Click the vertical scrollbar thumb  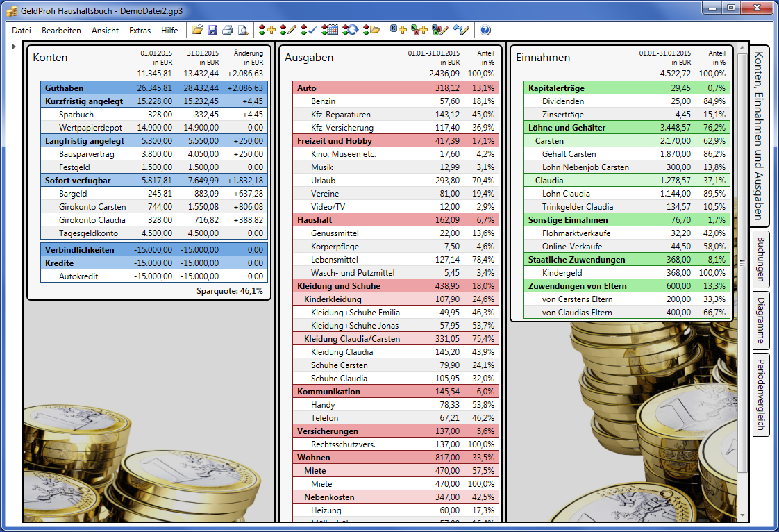pyautogui.click(x=742, y=263)
